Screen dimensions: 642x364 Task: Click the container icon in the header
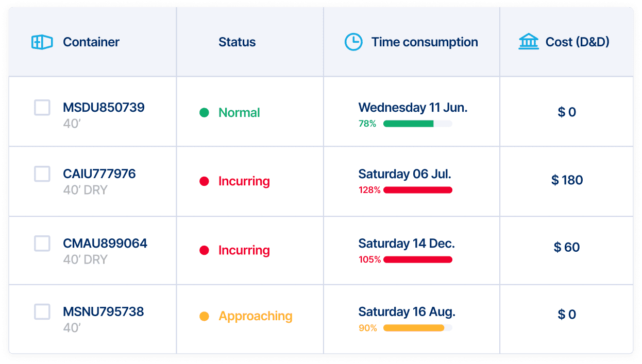42,42
